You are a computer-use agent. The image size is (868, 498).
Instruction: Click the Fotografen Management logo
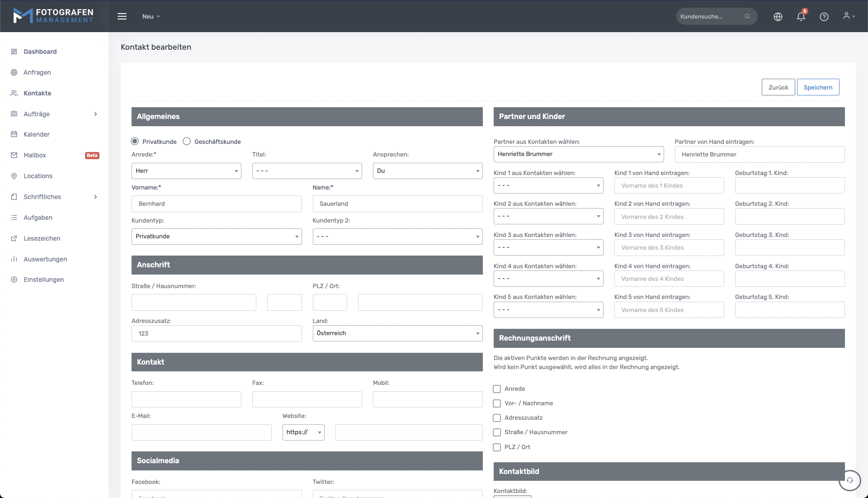click(x=53, y=16)
